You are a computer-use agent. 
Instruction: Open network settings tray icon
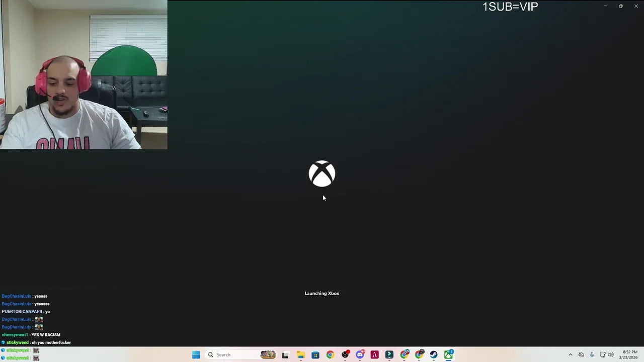coord(602,354)
